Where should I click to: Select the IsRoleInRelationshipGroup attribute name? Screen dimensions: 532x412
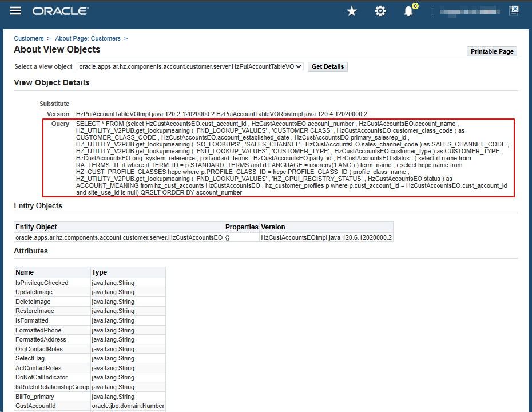(52, 387)
